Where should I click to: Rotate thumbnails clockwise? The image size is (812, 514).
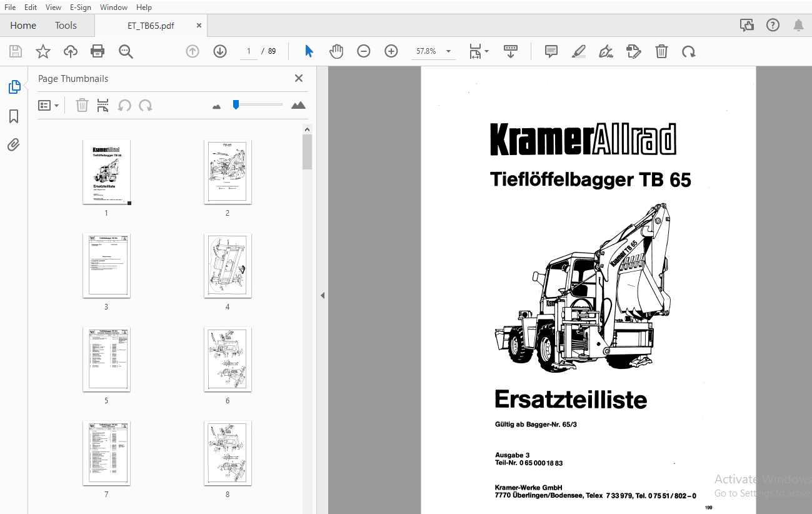pyautogui.click(x=146, y=105)
